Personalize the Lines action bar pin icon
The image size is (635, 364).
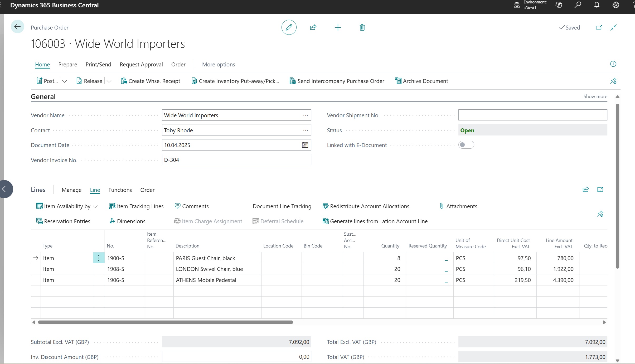tap(600, 214)
